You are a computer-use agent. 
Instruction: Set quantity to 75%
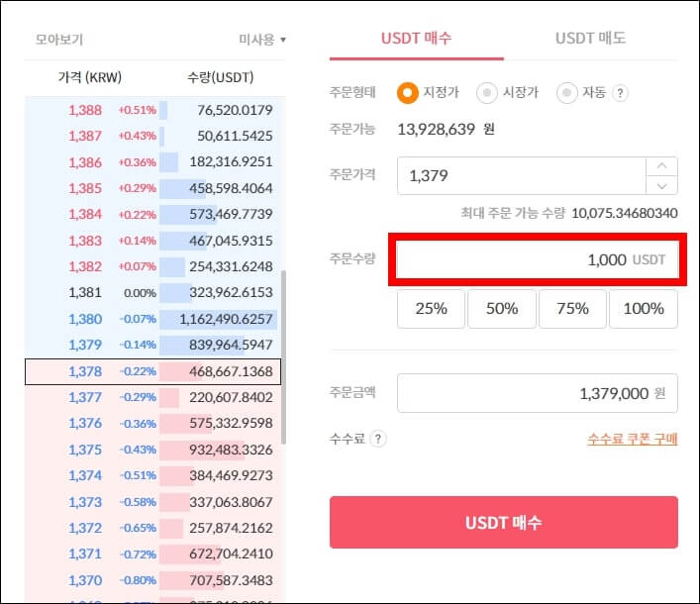coord(572,309)
